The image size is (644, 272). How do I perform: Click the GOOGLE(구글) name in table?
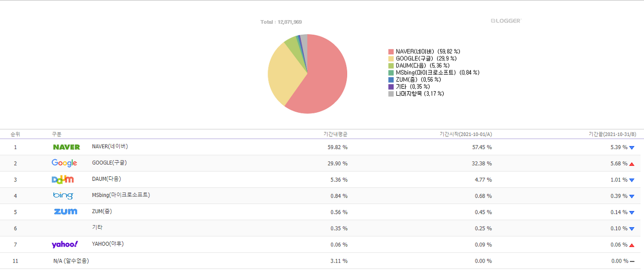[109, 163]
